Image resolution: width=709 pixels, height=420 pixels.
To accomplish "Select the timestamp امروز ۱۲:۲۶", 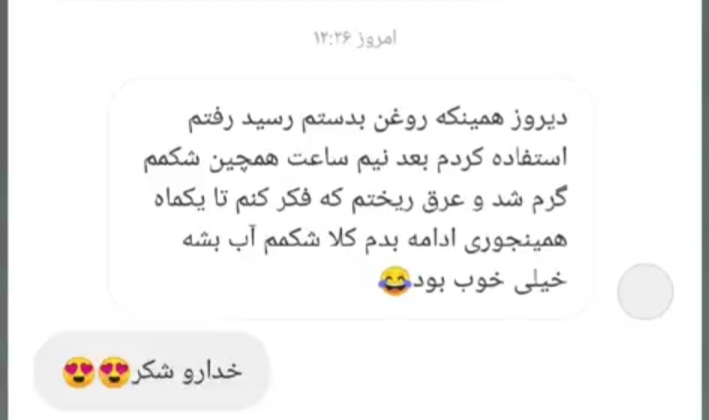I will click(x=355, y=38).
